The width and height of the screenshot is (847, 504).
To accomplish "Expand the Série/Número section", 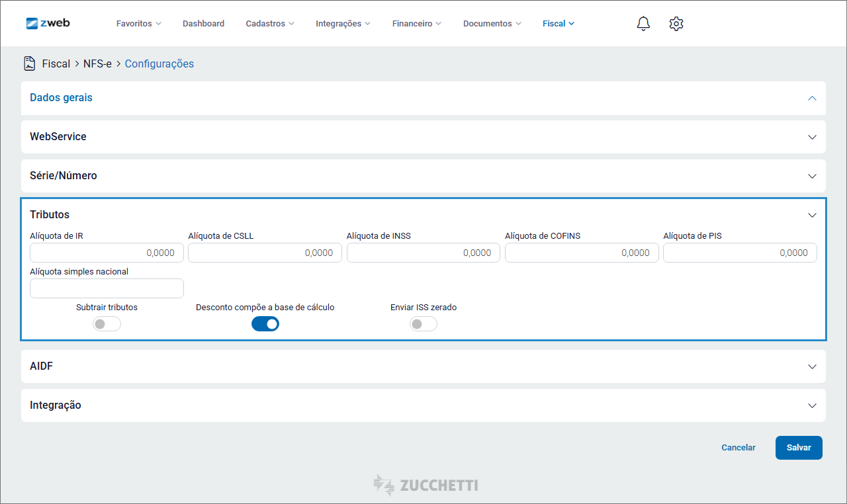I will click(x=812, y=176).
